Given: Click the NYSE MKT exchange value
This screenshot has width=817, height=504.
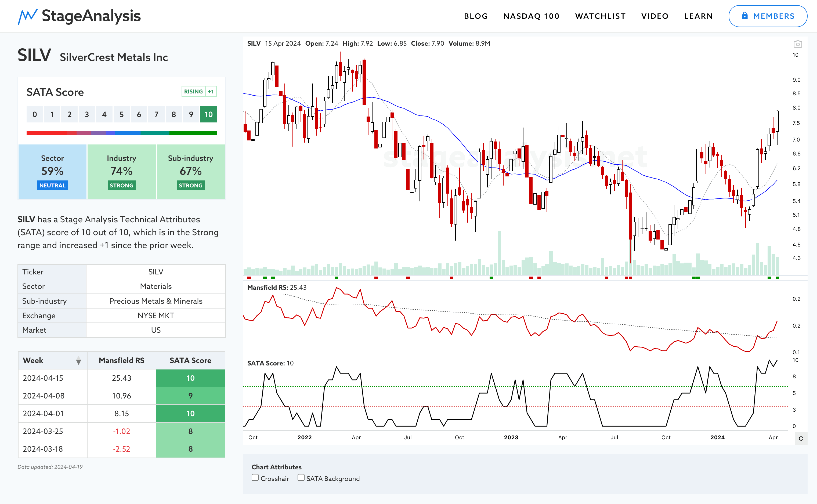Looking at the screenshot, I should point(156,315).
